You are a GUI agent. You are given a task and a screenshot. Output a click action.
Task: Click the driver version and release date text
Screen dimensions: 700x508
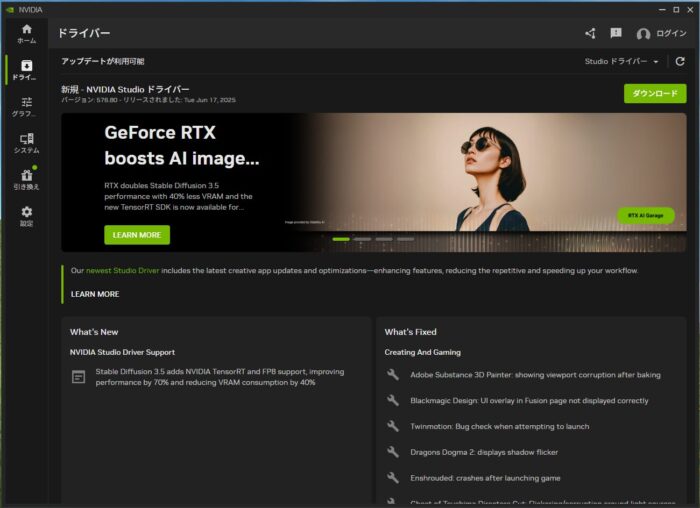click(149, 100)
